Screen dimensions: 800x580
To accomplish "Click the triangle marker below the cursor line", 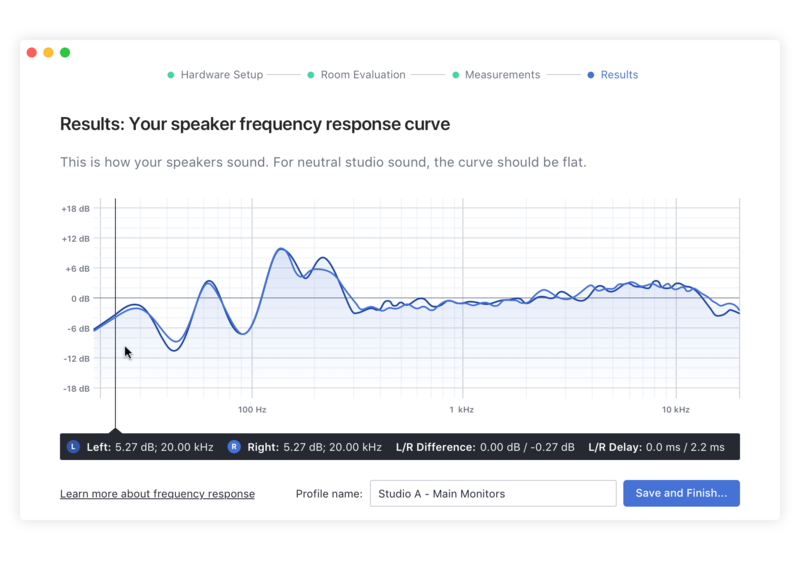I will click(x=115, y=430).
